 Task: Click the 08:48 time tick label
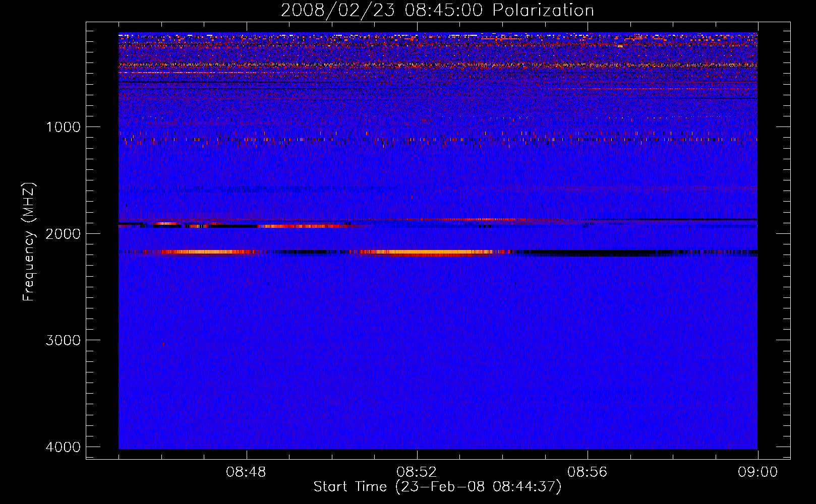(x=246, y=472)
